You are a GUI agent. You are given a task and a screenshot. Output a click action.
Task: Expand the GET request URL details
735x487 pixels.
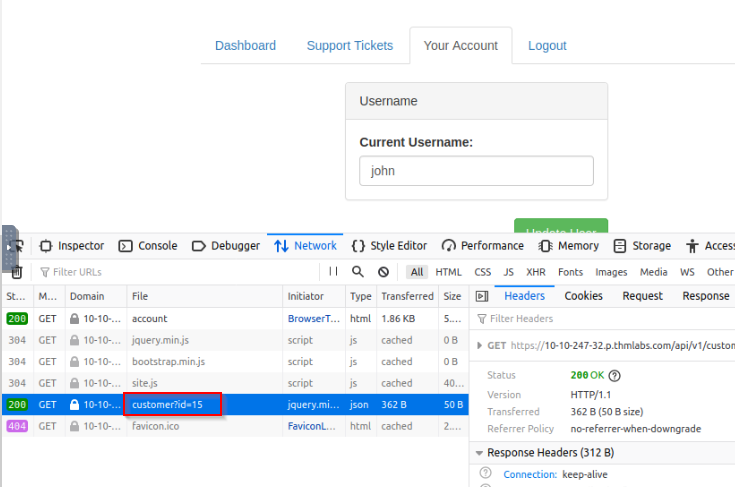(479, 345)
